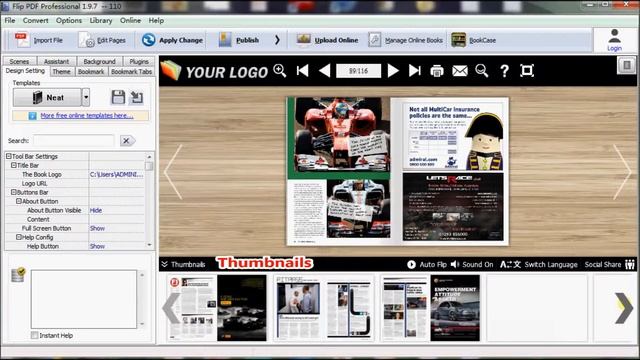This screenshot has width=640, height=360.
Task: Click the print icon in viewer
Action: [437, 71]
